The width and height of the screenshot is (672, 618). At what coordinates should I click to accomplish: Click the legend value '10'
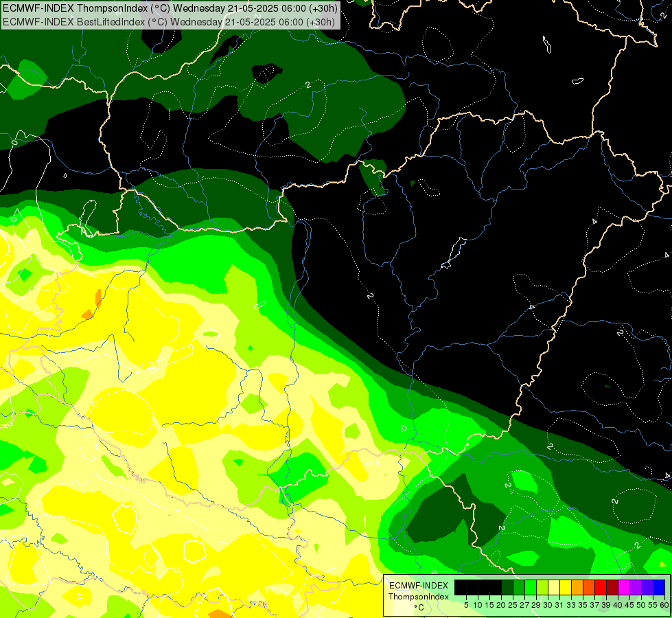coord(478,605)
